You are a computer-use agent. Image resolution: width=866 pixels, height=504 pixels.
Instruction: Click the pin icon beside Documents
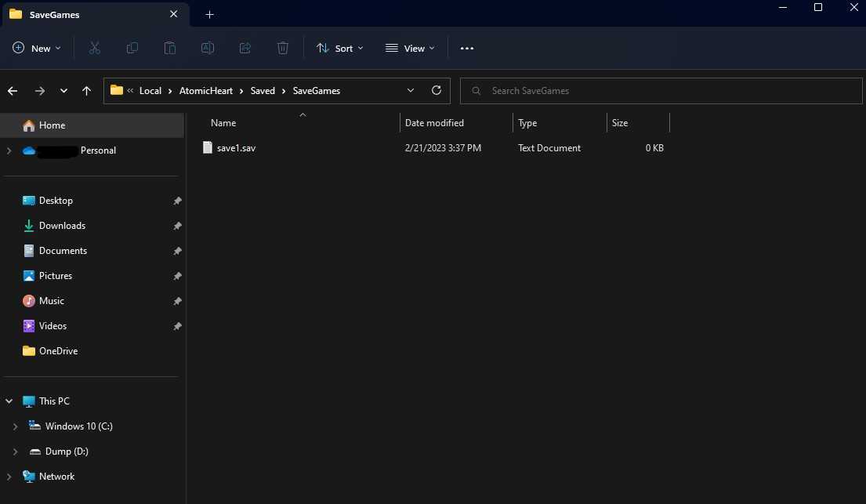pyautogui.click(x=177, y=251)
